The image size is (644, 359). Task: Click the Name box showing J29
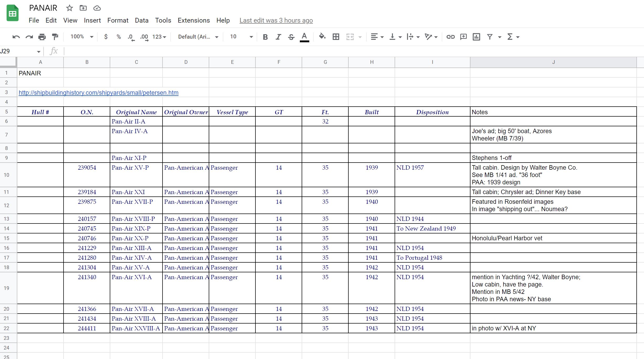(21, 51)
